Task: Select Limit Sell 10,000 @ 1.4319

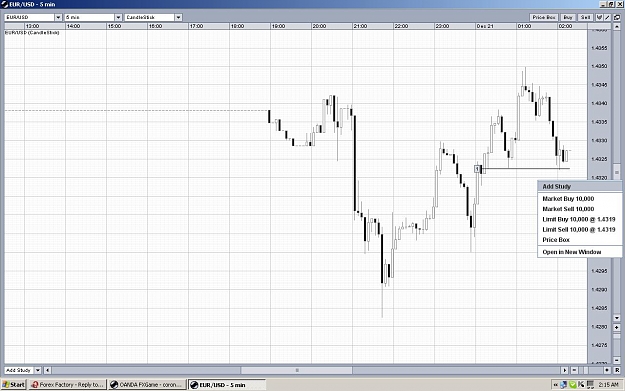Action: [x=578, y=230]
